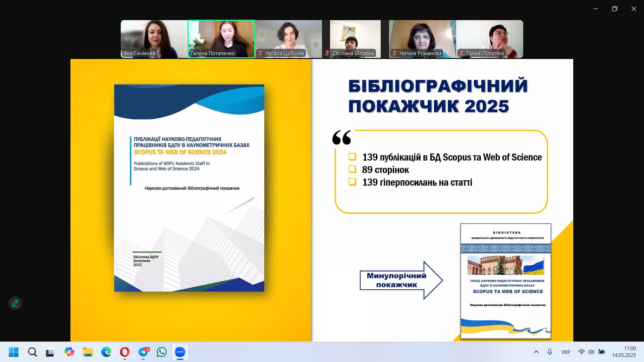This screenshot has width=644, height=362.
Task: Open File Explorer in taskbar
Action: tap(88, 352)
